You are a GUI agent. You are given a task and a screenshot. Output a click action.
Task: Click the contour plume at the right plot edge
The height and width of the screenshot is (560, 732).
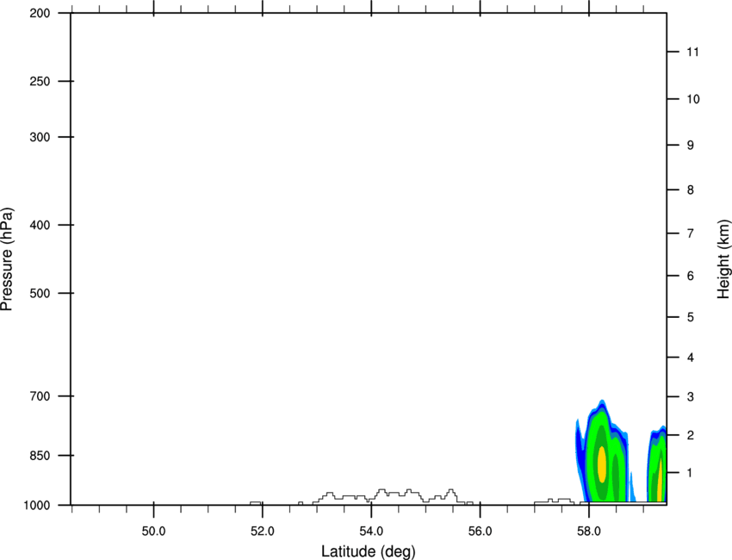pos(656,464)
